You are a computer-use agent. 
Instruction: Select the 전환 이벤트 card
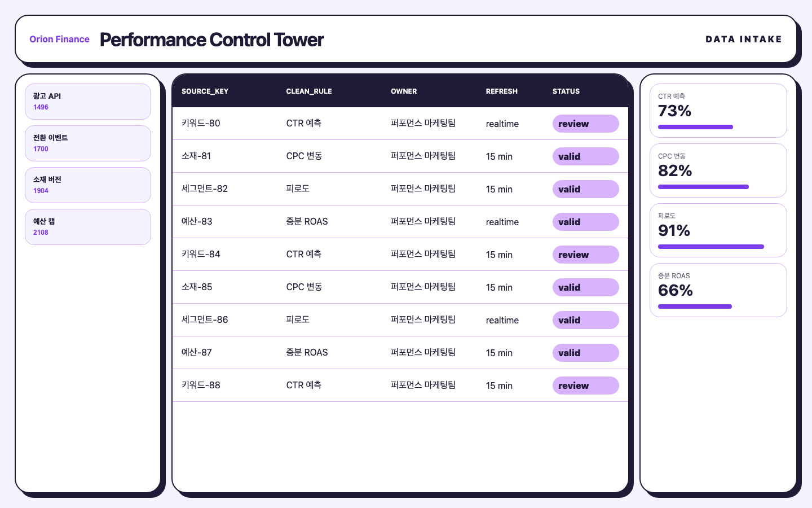point(88,143)
